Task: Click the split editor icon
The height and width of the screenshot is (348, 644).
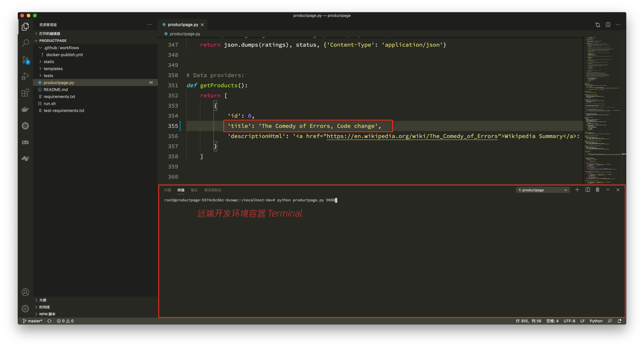Action: [x=608, y=25]
